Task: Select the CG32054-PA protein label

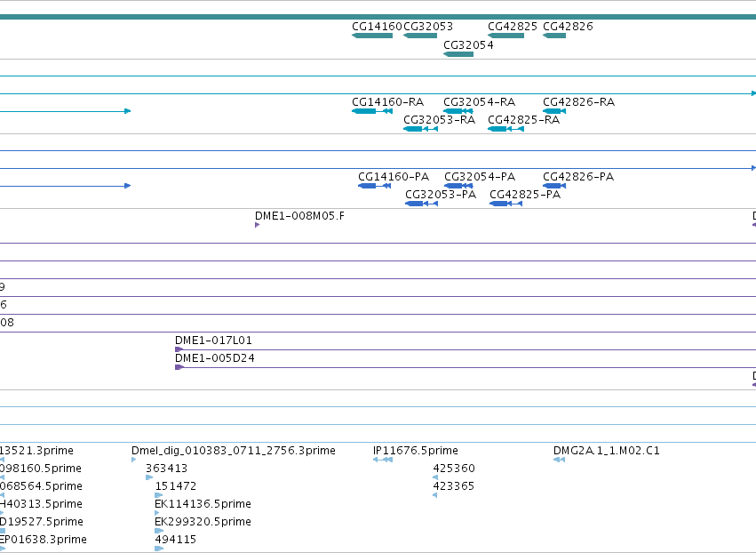Action: tap(480, 177)
